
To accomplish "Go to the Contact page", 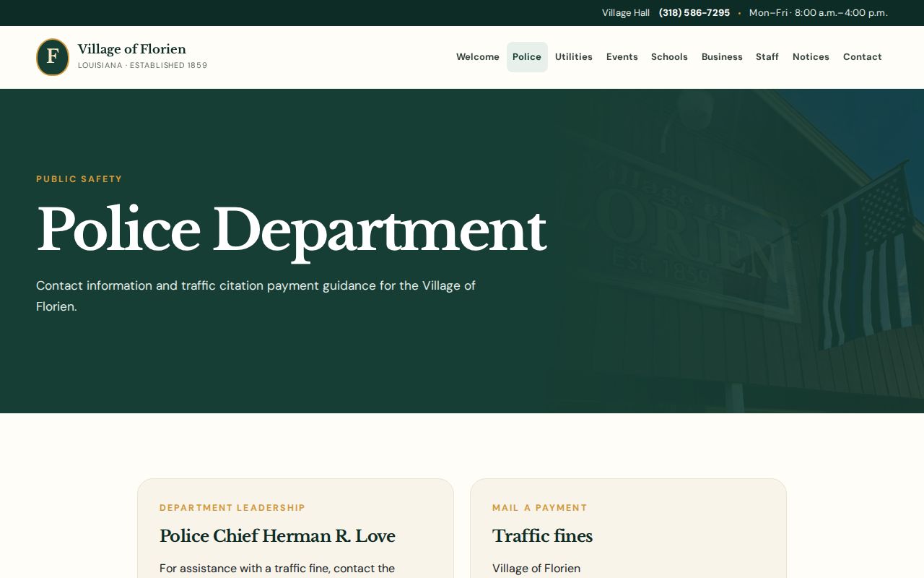I will pyautogui.click(x=863, y=57).
